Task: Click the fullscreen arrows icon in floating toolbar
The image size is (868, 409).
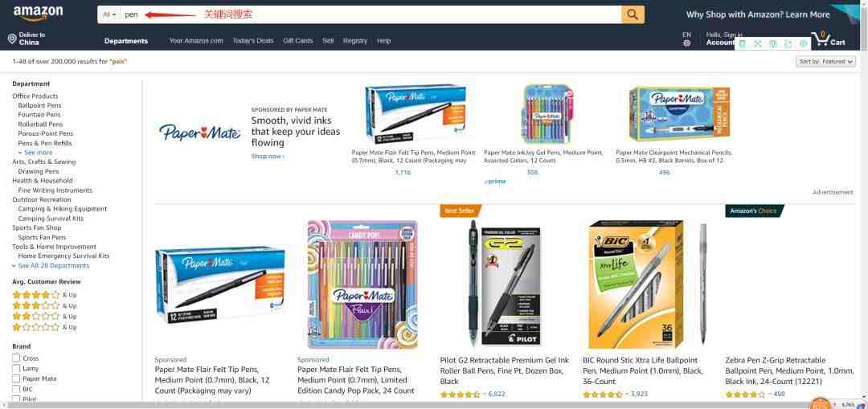Action: (758, 43)
